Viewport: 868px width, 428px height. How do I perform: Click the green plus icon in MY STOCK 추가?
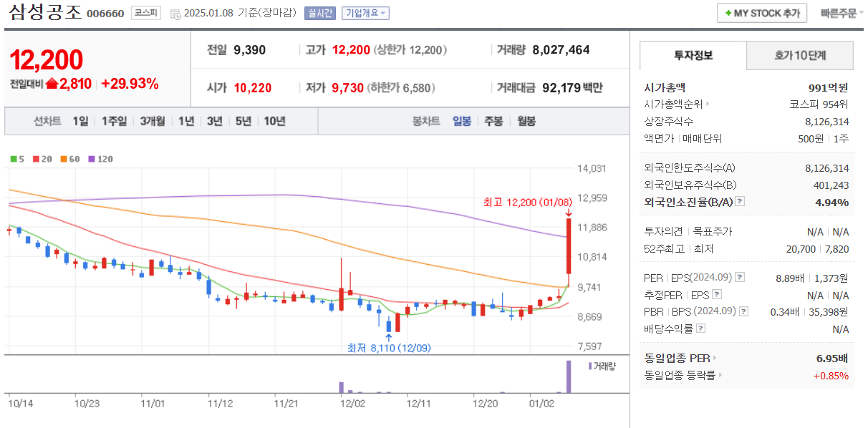coord(728,14)
